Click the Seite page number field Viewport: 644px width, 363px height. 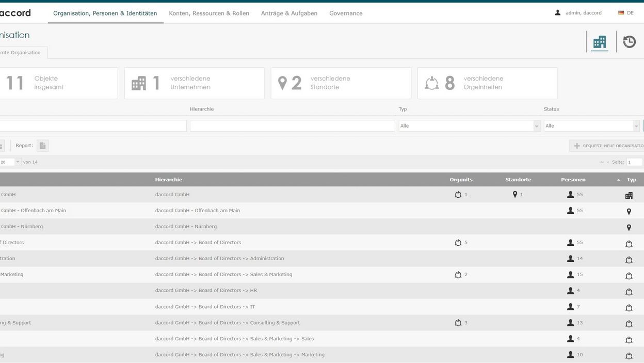[634, 162]
